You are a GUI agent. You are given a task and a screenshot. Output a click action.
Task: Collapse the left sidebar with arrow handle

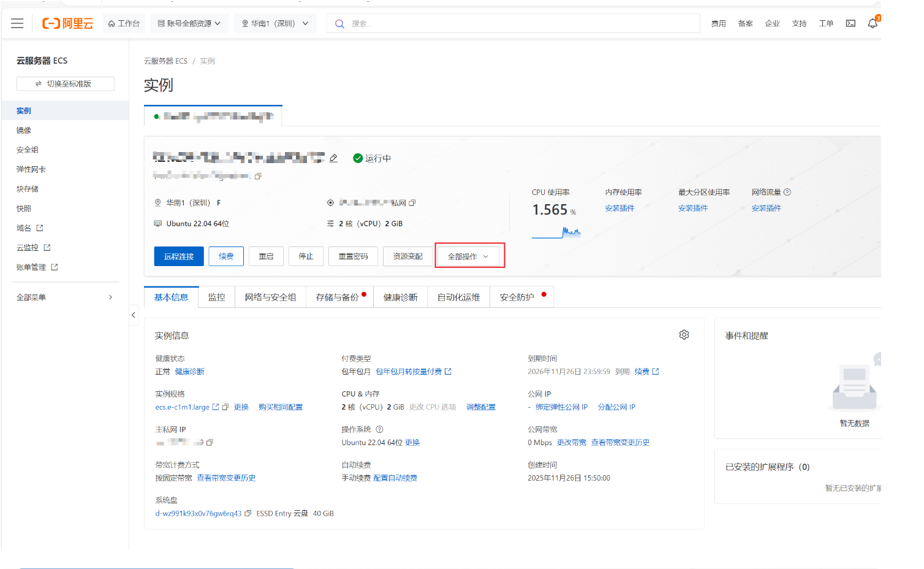pos(134,315)
